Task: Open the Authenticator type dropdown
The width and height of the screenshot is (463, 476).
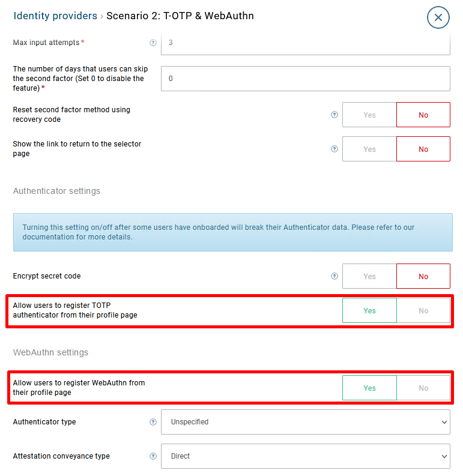Action: (x=305, y=422)
